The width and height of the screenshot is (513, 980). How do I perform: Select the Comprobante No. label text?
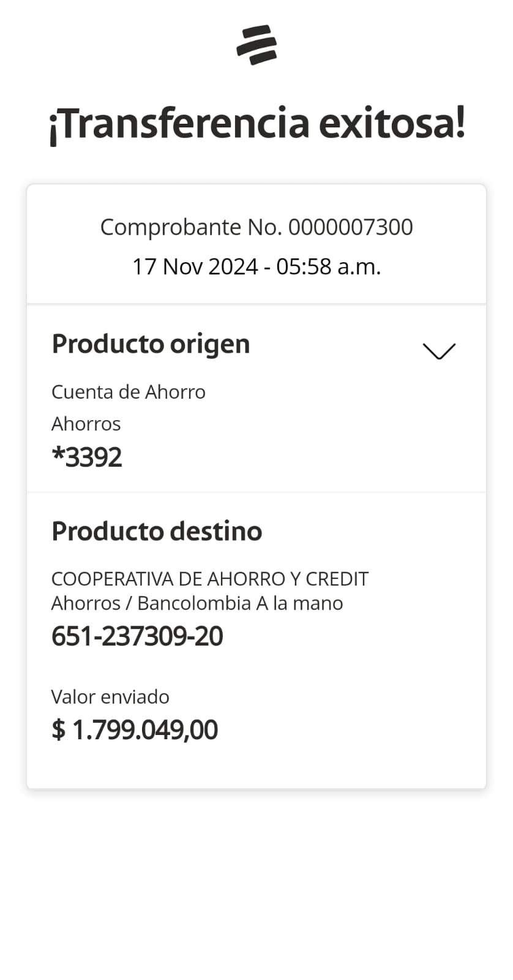[x=191, y=227]
